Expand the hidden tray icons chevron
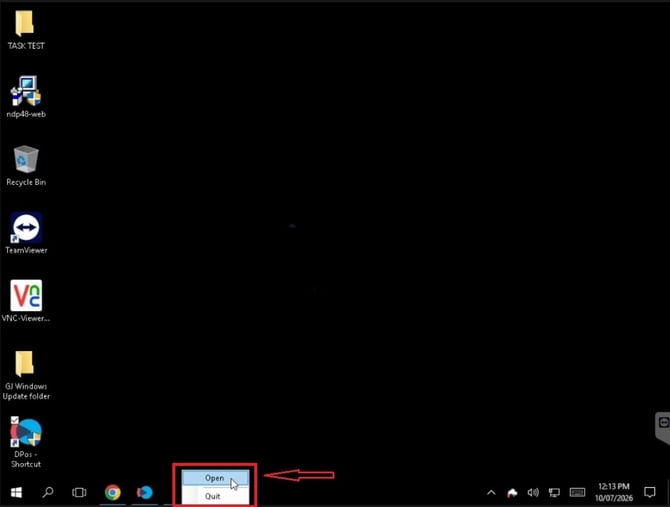Image resolution: width=670 pixels, height=507 pixels. (x=491, y=493)
